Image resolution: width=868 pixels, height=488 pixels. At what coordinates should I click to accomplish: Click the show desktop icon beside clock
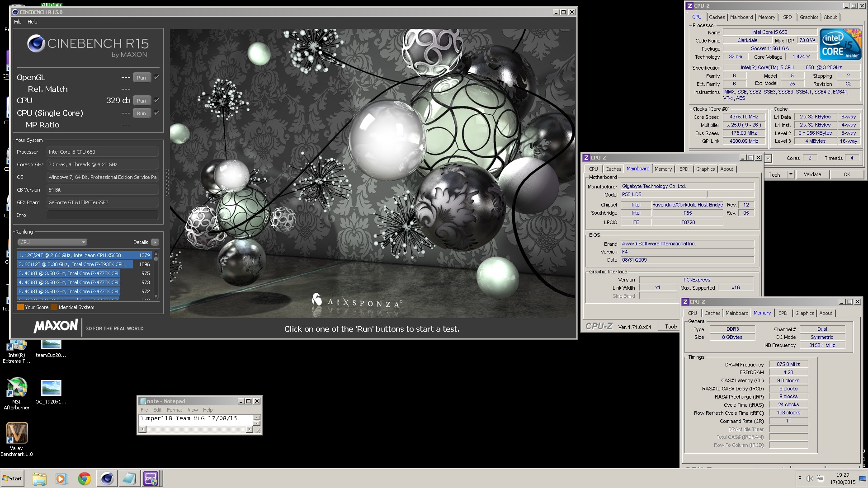pos(863,479)
